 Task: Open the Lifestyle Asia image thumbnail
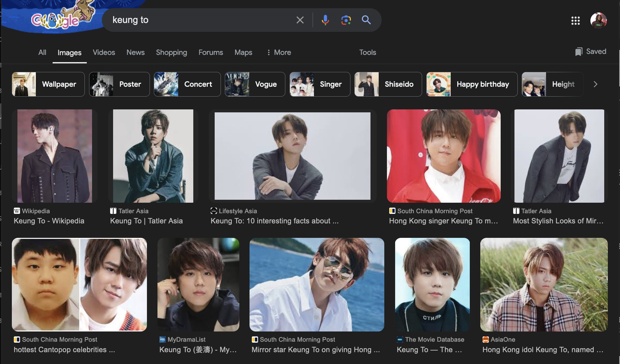point(292,156)
